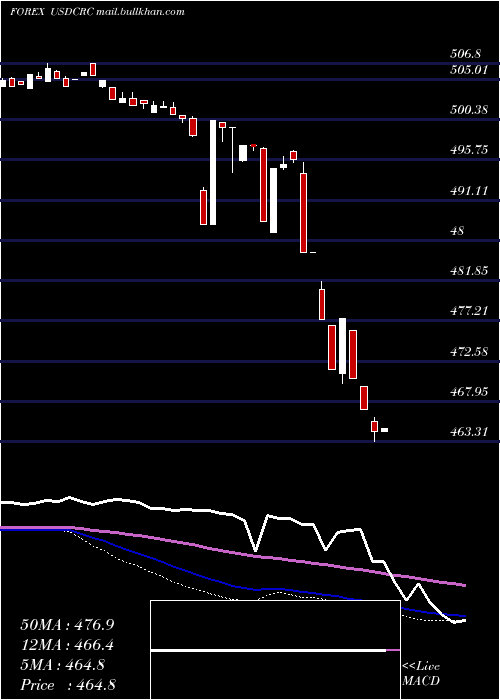Image resolution: width=500 pixels, height=700 pixels.
Task: Click the Price : 464.8 readout
Action: click(68, 685)
